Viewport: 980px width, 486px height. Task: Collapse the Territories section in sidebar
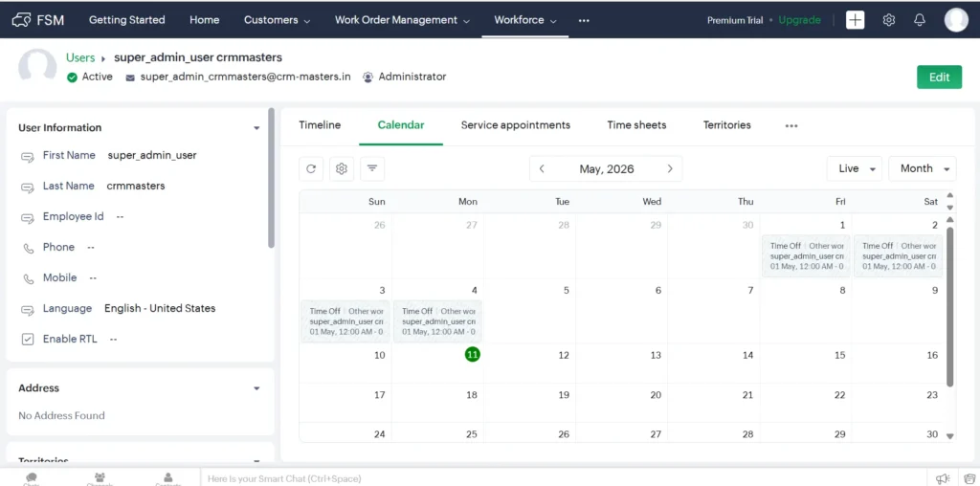(x=256, y=462)
